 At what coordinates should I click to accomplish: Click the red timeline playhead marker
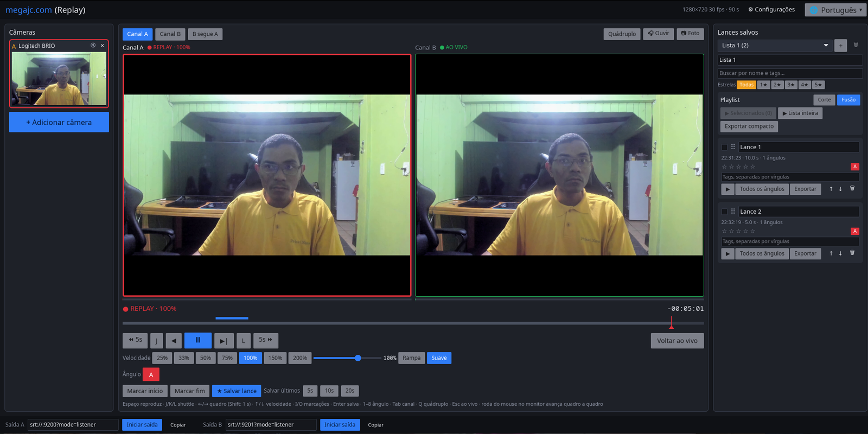(x=671, y=323)
